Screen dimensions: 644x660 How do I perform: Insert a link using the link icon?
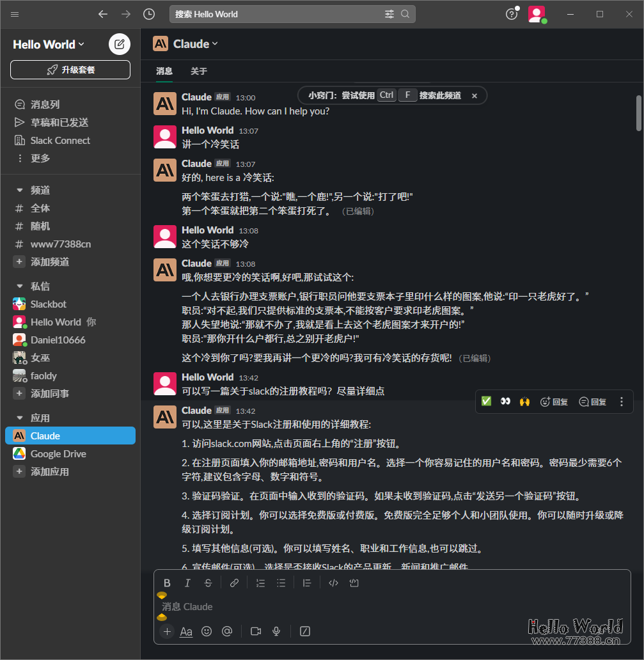234,583
